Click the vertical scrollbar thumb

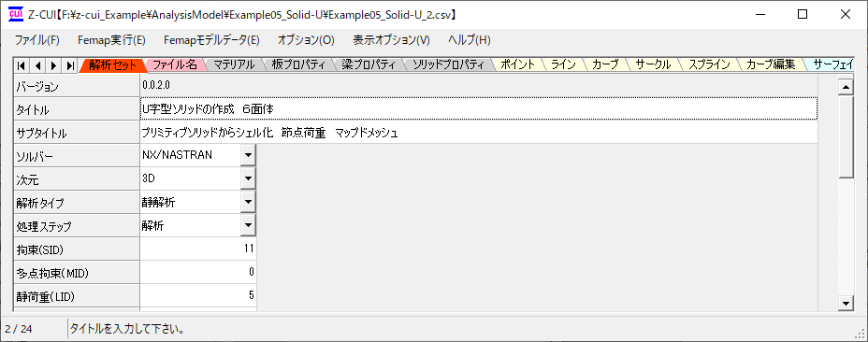(845, 136)
